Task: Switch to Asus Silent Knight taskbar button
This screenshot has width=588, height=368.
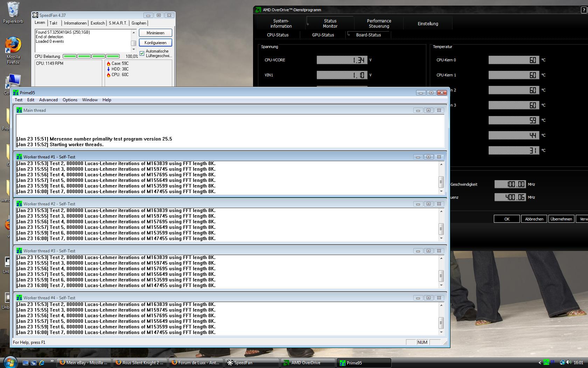Action: click(x=140, y=363)
